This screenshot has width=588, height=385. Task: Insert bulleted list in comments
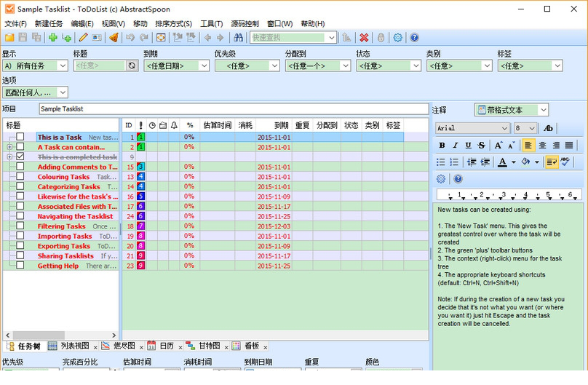(441, 162)
